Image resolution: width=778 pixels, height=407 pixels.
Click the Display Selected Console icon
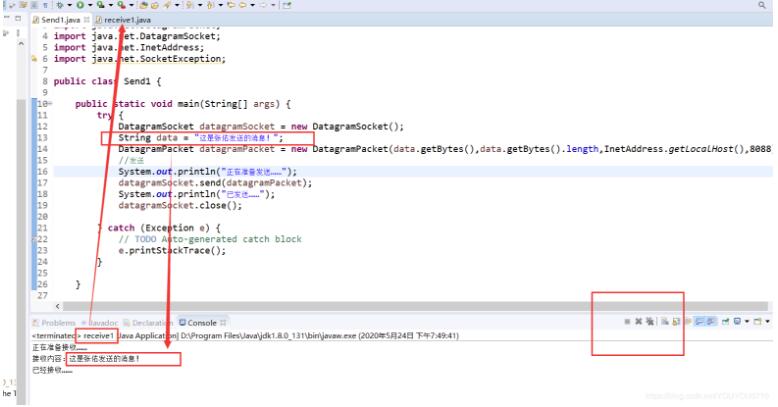coord(737,322)
